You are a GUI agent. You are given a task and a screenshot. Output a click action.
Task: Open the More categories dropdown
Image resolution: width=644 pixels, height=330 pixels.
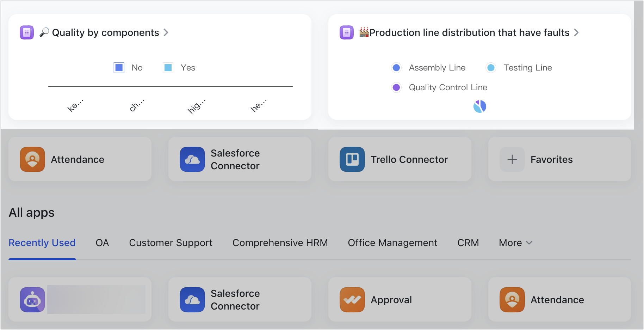516,243
